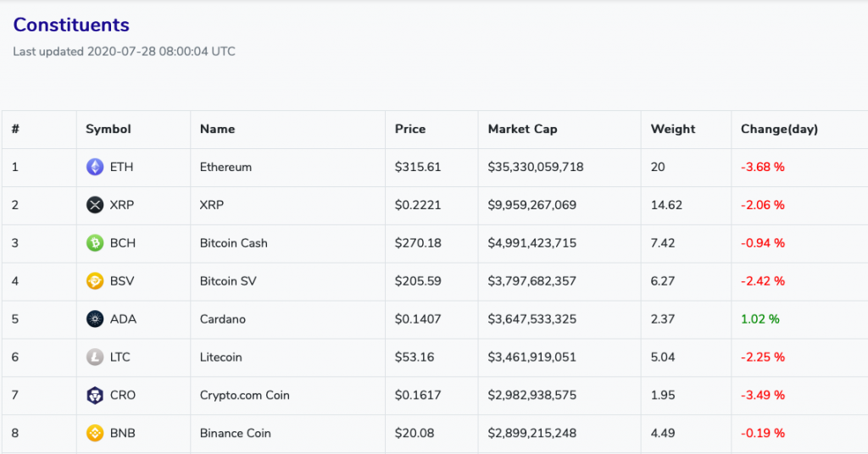Click the $2,982,938,575 market cap

[x=532, y=396]
